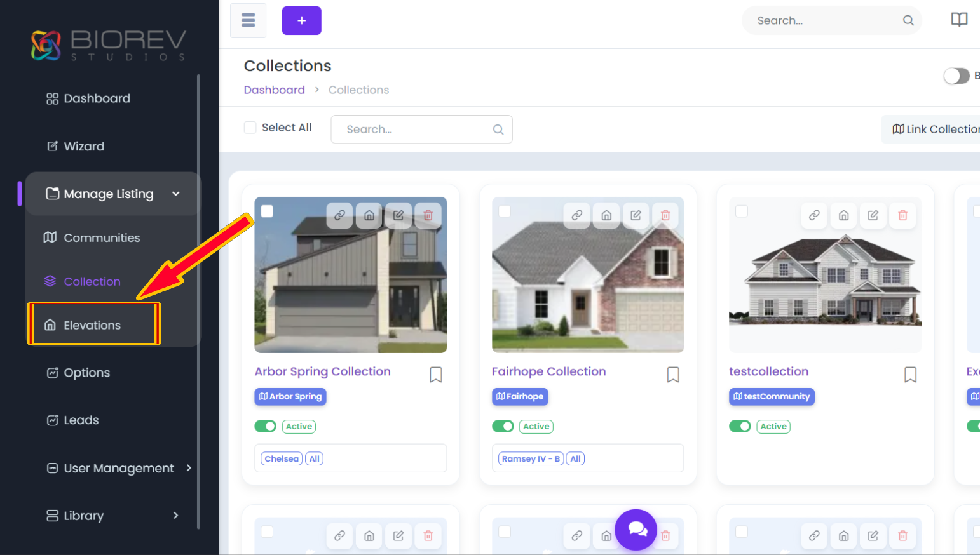Click the Chelsea elevation tag
Viewport: 980px width, 555px height.
[282, 458]
